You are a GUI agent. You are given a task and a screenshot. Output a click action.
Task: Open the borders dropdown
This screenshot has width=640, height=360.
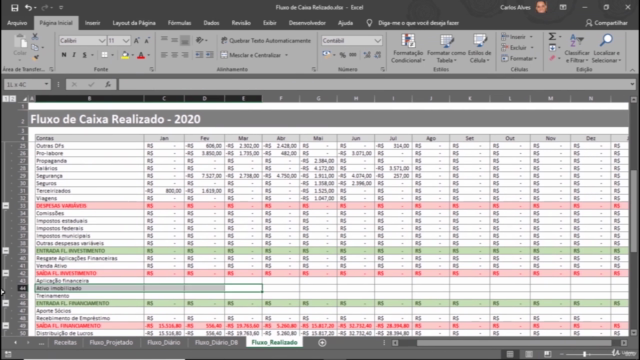click(112, 55)
